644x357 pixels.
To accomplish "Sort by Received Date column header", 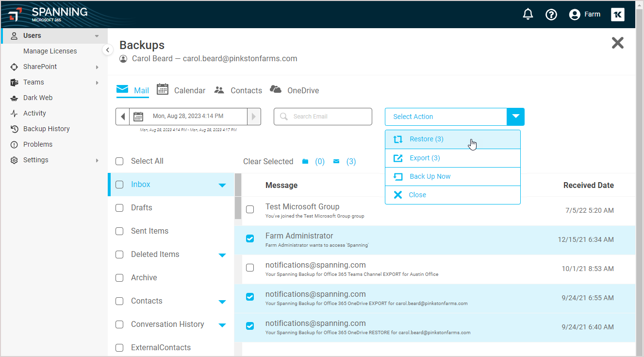I will (588, 185).
